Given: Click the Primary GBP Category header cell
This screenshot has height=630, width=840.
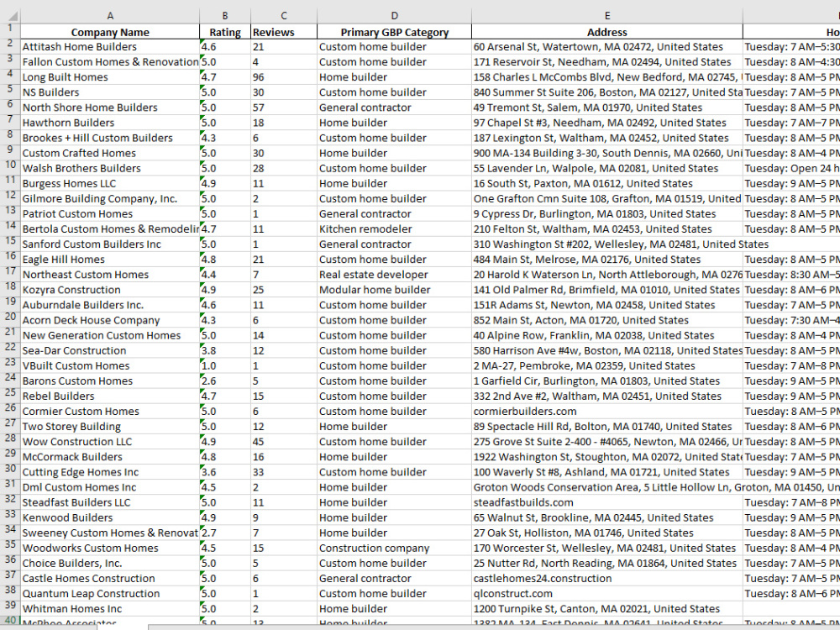Looking at the screenshot, I should (394, 32).
